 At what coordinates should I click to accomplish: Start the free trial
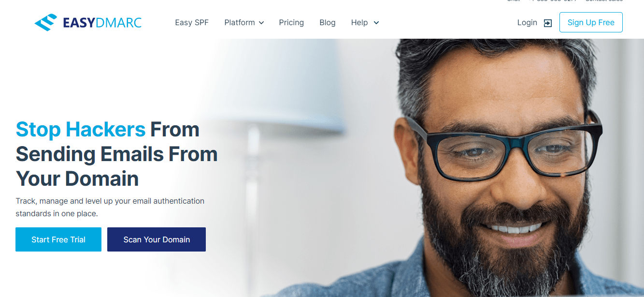(58, 239)
